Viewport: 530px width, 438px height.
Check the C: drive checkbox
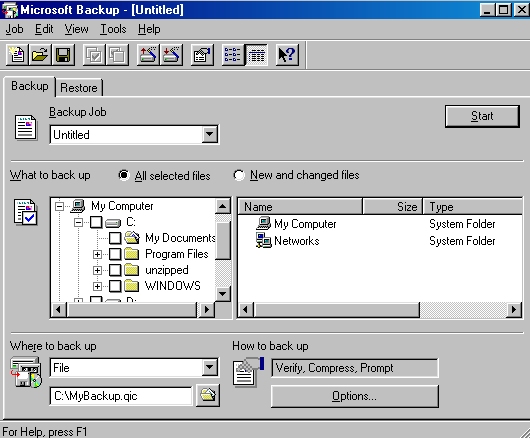coord(96,222)
